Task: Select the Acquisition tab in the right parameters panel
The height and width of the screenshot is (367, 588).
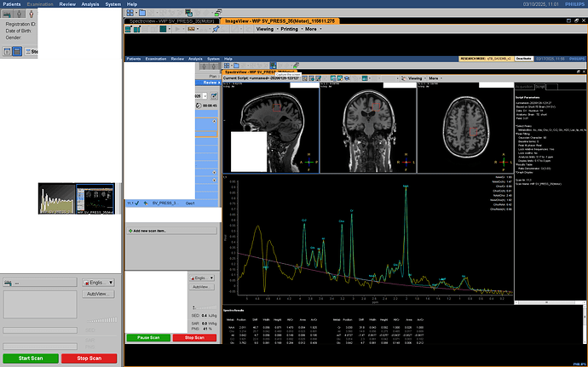Action: 524,87
